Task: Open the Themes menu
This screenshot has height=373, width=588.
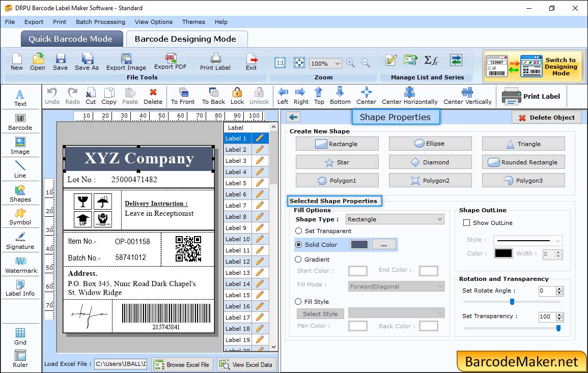Action: coord(193,22)
